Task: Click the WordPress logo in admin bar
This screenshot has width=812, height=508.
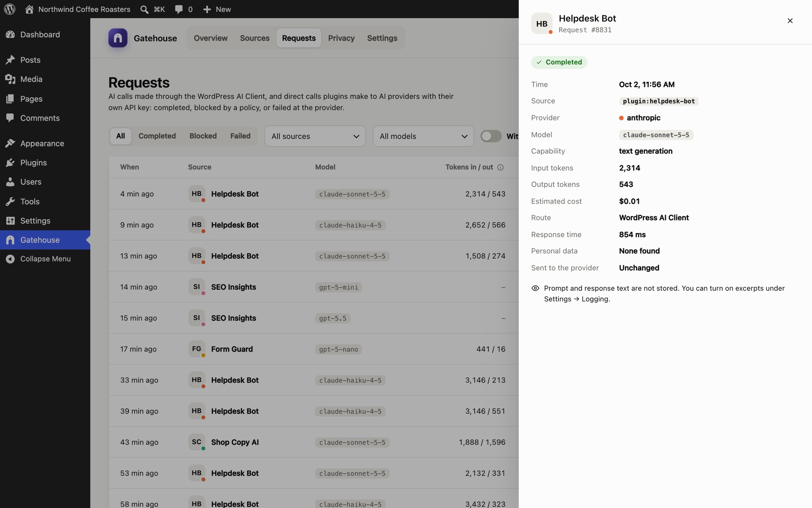Action: pos(9,9)
